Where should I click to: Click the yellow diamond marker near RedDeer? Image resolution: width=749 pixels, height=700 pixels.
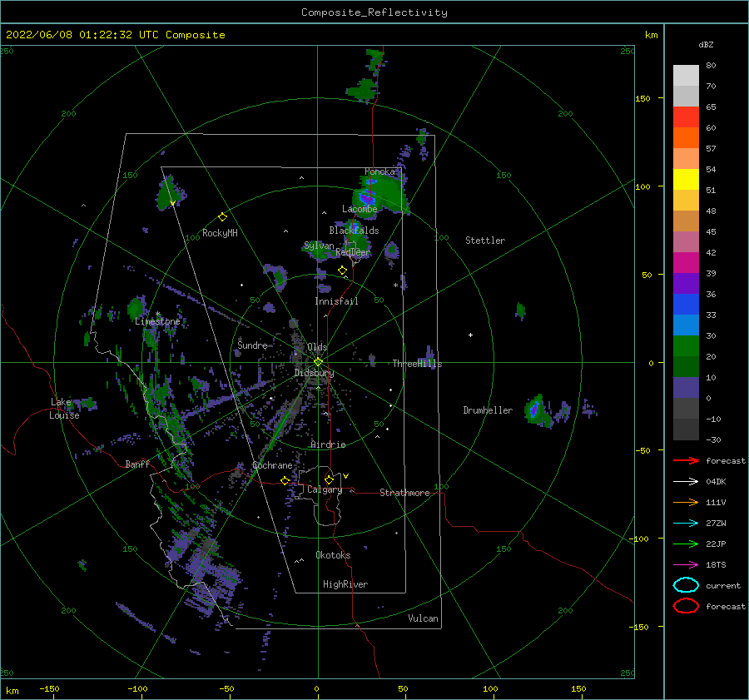tap(342, 271)
